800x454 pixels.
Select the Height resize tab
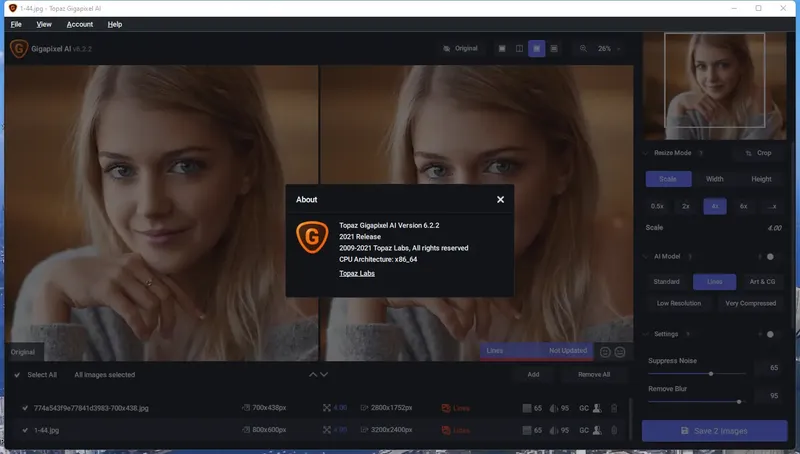761,179
